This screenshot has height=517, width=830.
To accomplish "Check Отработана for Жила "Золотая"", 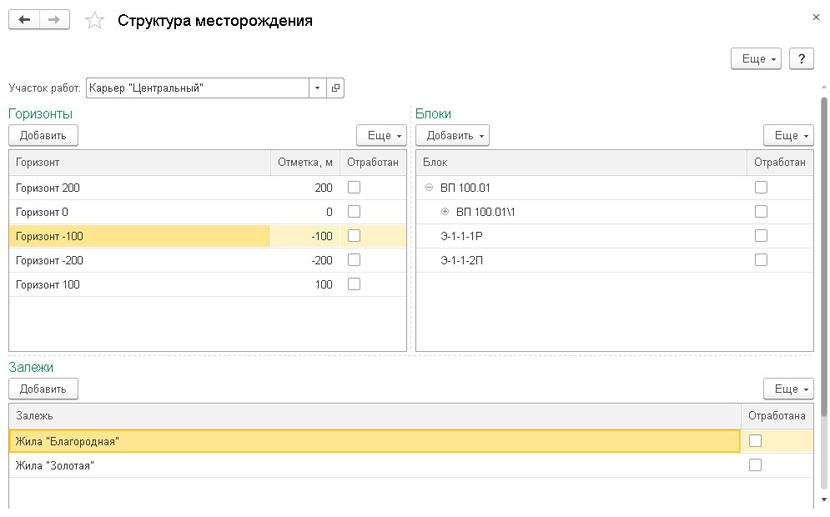I will (755, 465).
